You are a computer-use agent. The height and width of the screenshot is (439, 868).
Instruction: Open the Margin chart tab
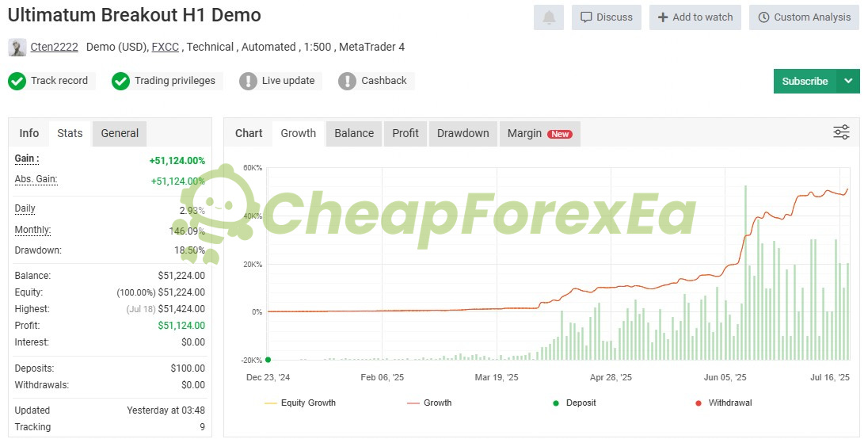click(540, 133)
